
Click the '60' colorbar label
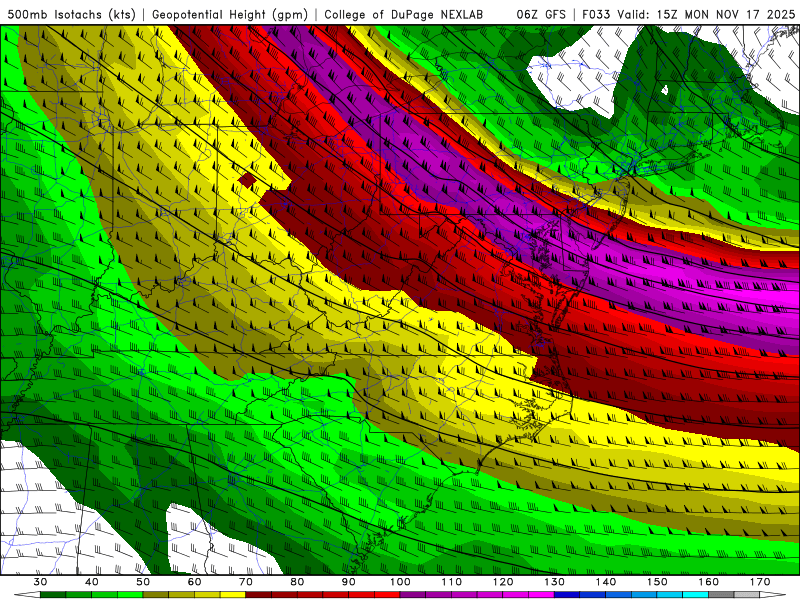tap(194, 582)
